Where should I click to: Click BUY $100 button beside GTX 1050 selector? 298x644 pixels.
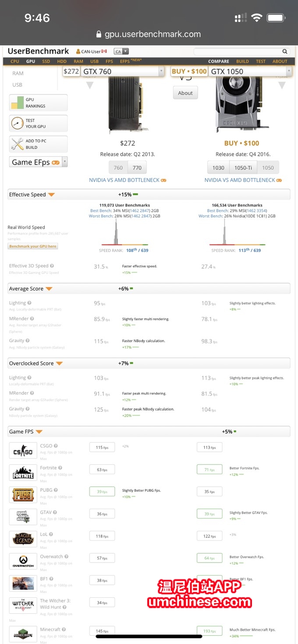[x=189, y=71]
